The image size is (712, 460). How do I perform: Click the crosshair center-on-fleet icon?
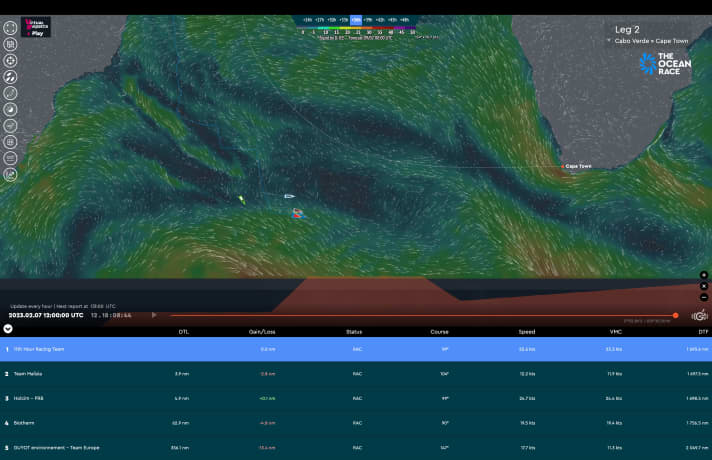[x=10, y=60]
